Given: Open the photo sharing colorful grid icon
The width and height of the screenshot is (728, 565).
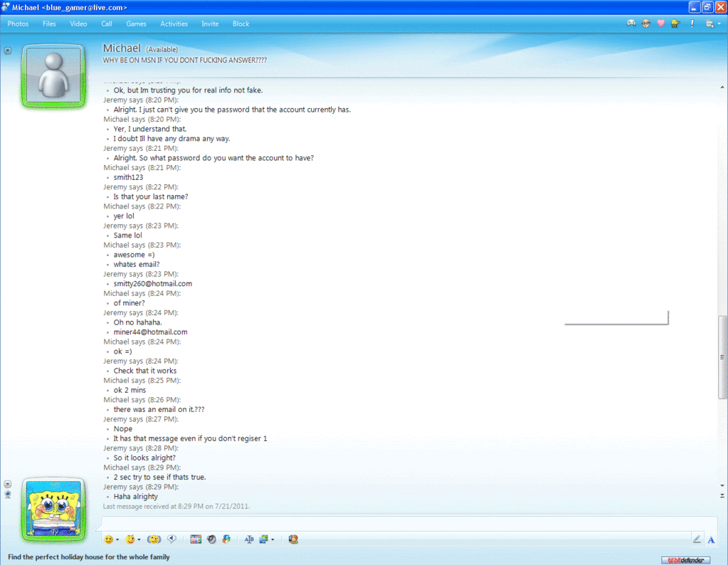Looking at the screenshot, I should click(196, 539).
